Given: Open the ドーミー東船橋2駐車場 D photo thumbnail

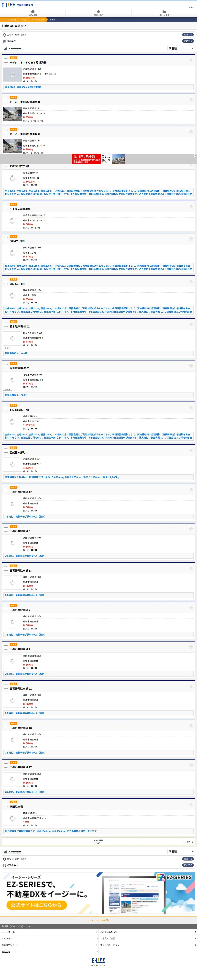Looking at the screenshot, I should coord(12,114).
